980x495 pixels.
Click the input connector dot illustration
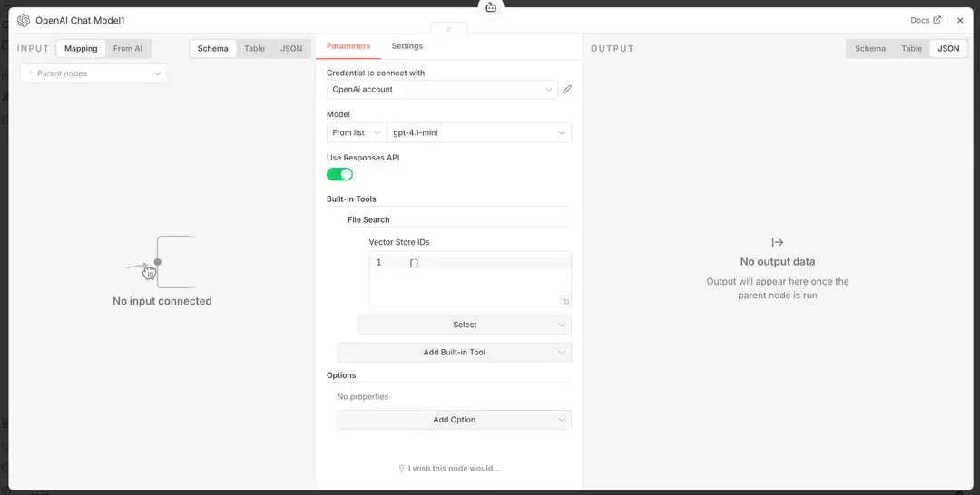pos(158,262)
